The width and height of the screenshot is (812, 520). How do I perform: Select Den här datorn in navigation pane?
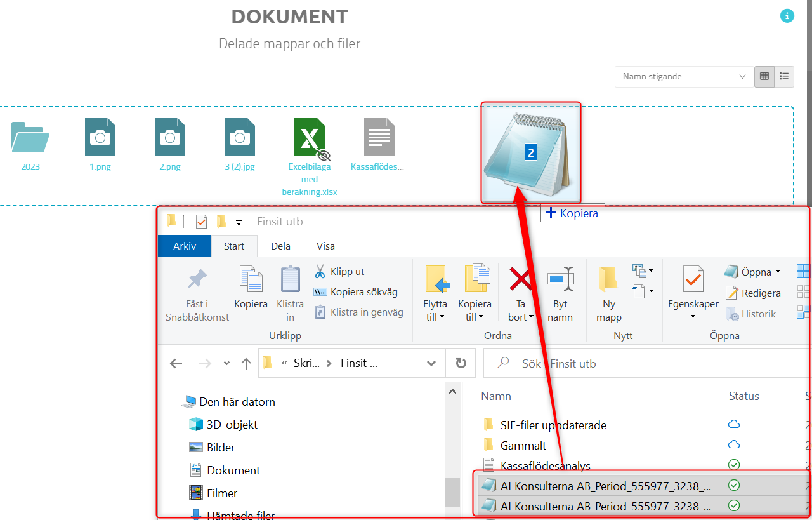point(228,402)
